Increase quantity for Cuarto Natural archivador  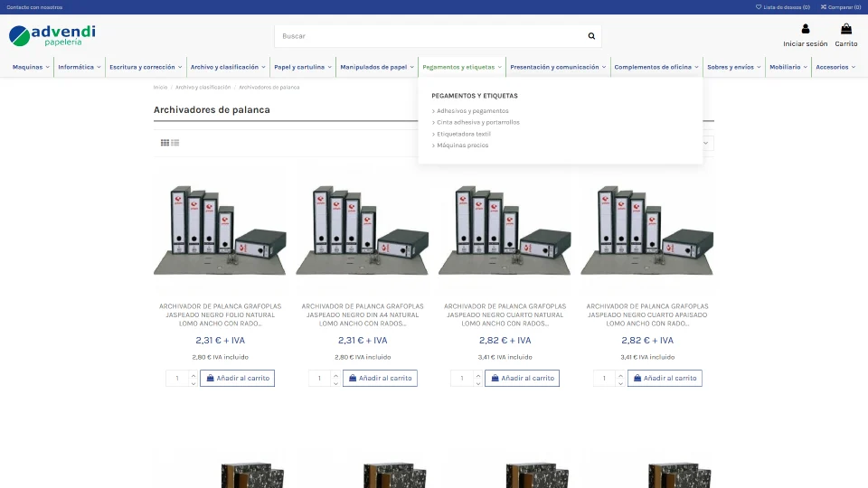click(x=478, y=375)
